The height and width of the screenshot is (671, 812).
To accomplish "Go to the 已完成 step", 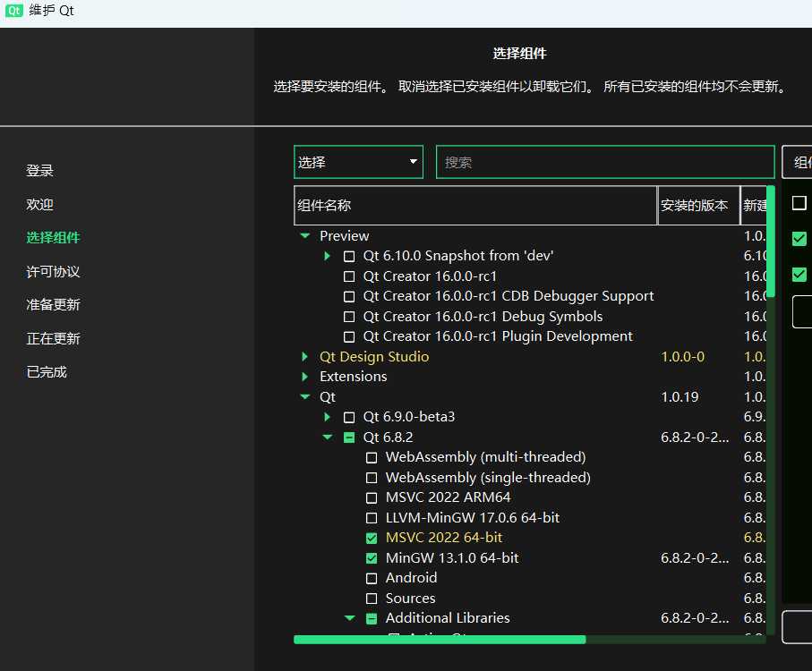I will (47, 372).
